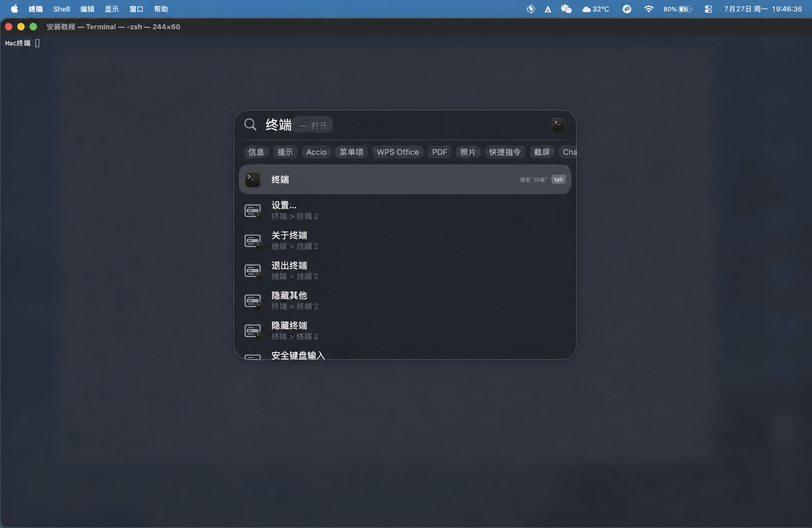Choose the 安全键盘输入 result
This screenshot has height=528, width=812.
pos(405,354)
